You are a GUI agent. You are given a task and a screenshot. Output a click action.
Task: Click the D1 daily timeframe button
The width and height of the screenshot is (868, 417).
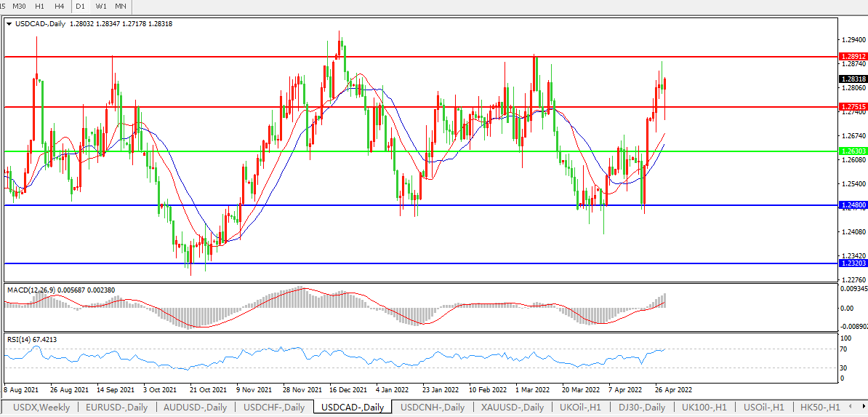(81, 6)
